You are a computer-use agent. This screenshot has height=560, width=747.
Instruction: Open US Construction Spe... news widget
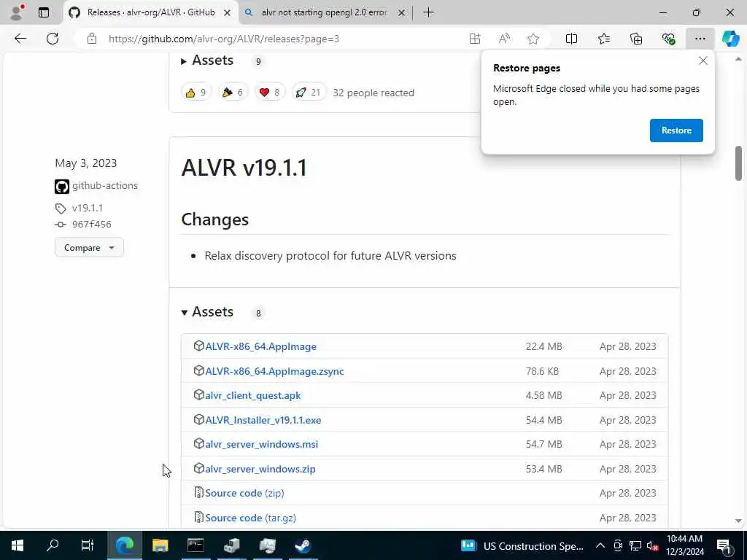pyautogui.click(x=522, y=545)
